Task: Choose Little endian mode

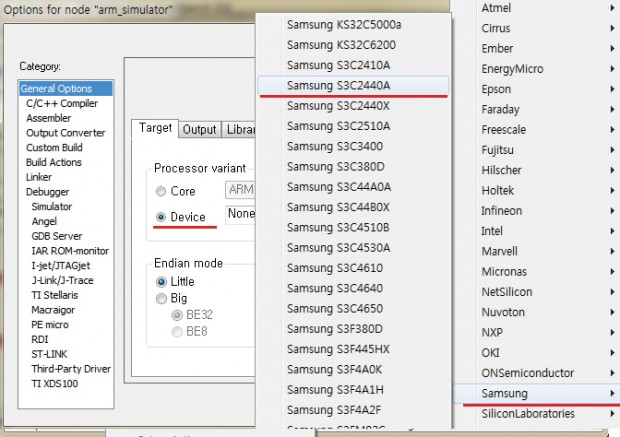Action: click(161, 282)
